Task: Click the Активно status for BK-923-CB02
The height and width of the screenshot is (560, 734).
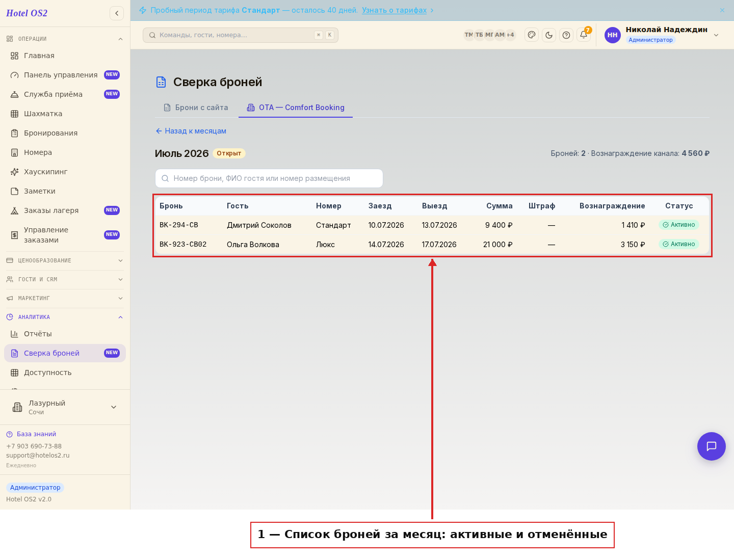Action: click(x=679, y=244)
